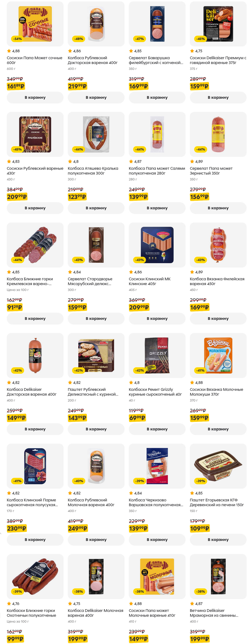Click -45% discount badge on Delikaiser Премиум
250x644 pixels.
200,39
